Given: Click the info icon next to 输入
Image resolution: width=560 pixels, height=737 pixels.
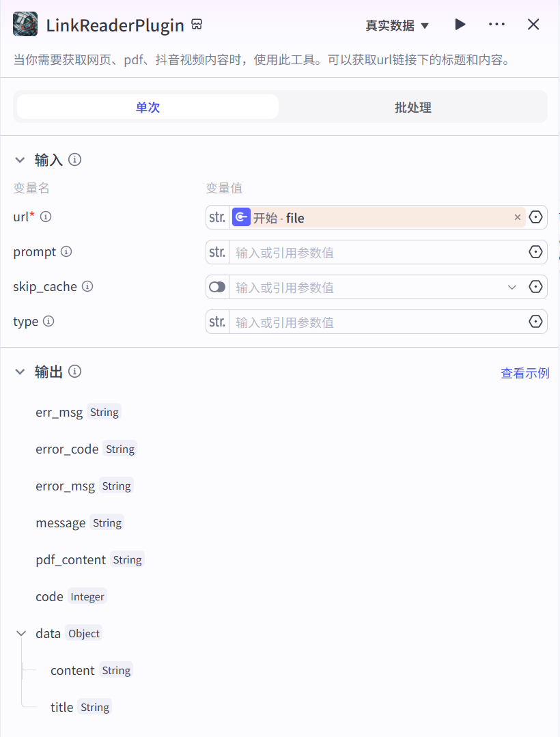Looking at the screenshot, I should [75, 159].
